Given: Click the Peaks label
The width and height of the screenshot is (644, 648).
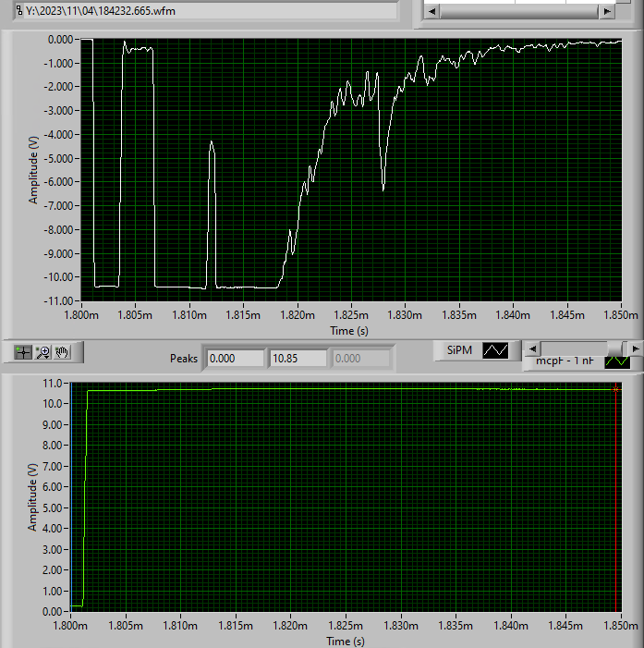Looking at the screenshot, I should coord(184,359).
